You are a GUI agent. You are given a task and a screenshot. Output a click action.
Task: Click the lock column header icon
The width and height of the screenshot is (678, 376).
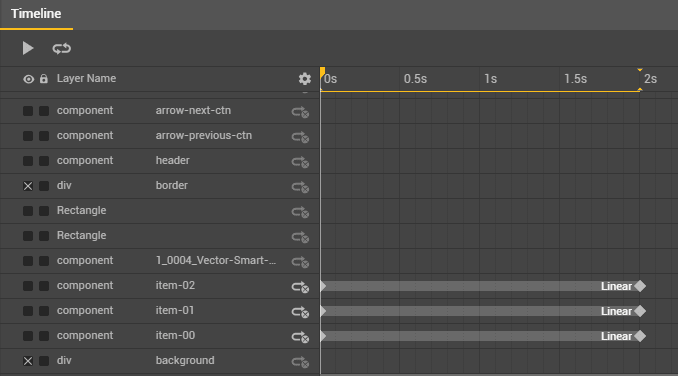pyautogui.click(x=44, y=79)
